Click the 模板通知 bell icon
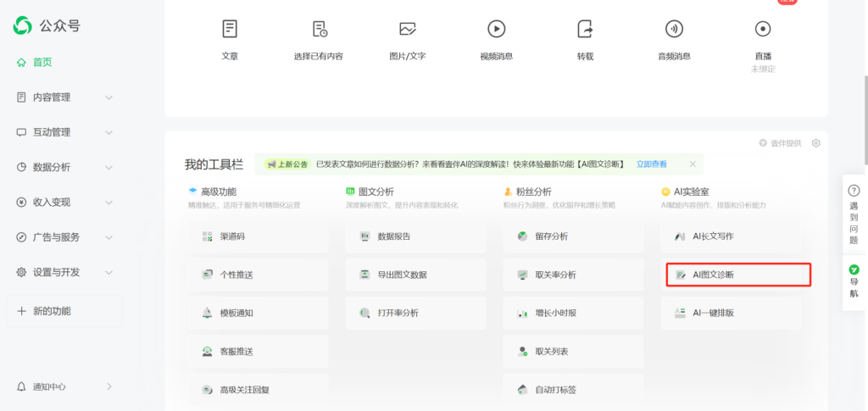 (x=208, y=313)
